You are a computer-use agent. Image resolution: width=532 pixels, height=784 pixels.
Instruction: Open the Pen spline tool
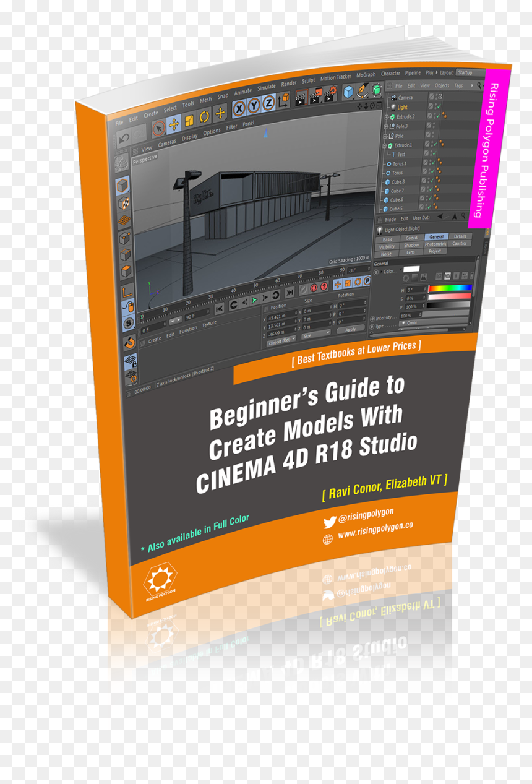pos(364,92)
